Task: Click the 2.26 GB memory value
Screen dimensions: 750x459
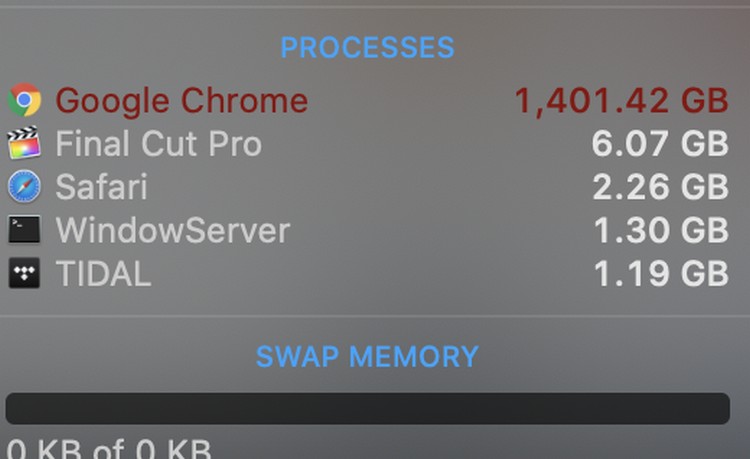Action: tap(660, 187)
